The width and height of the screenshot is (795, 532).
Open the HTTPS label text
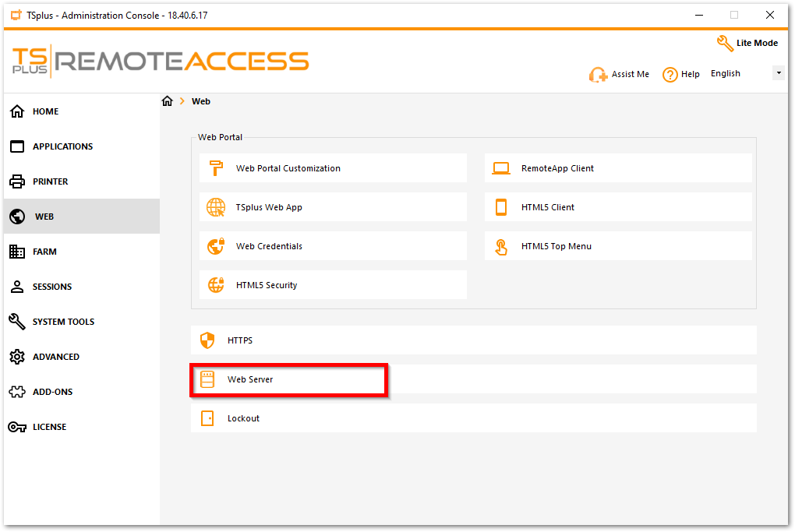(240, 340)
